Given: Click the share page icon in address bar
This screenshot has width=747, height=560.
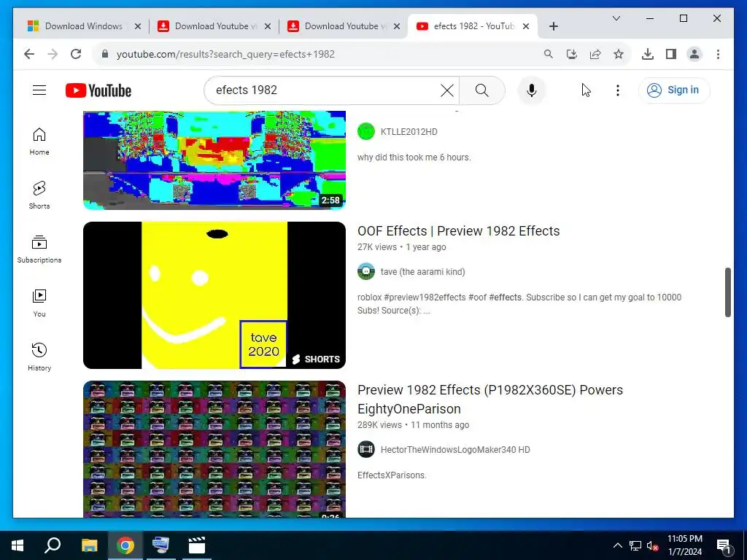Looking at the screenshot, I should [x=595, y=54].
